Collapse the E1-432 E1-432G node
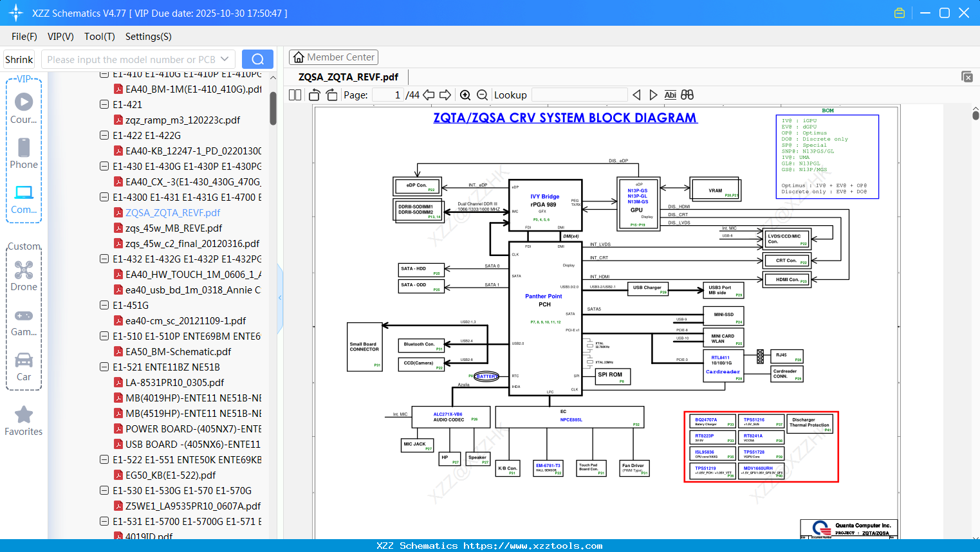Screen dimensions: 980x552 coord(104,259)
